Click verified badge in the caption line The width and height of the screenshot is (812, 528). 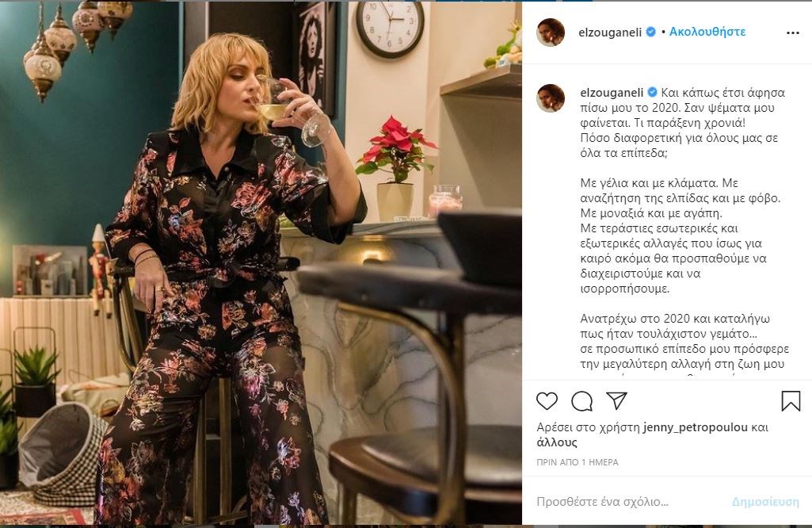coord(654,91)
